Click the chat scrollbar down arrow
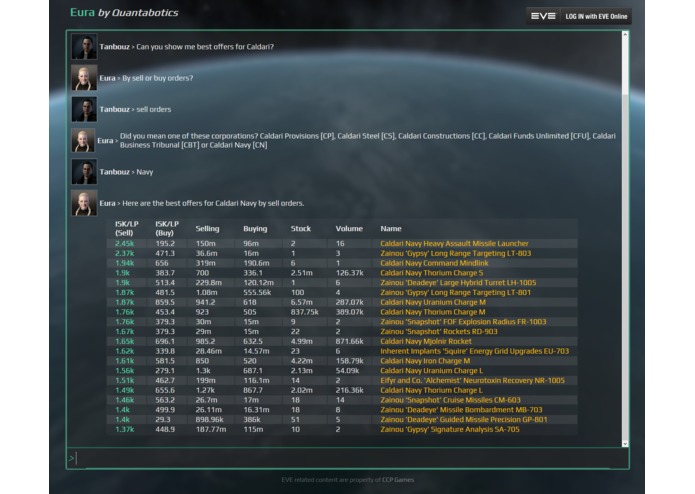695x494 pixels. point(625,443)
